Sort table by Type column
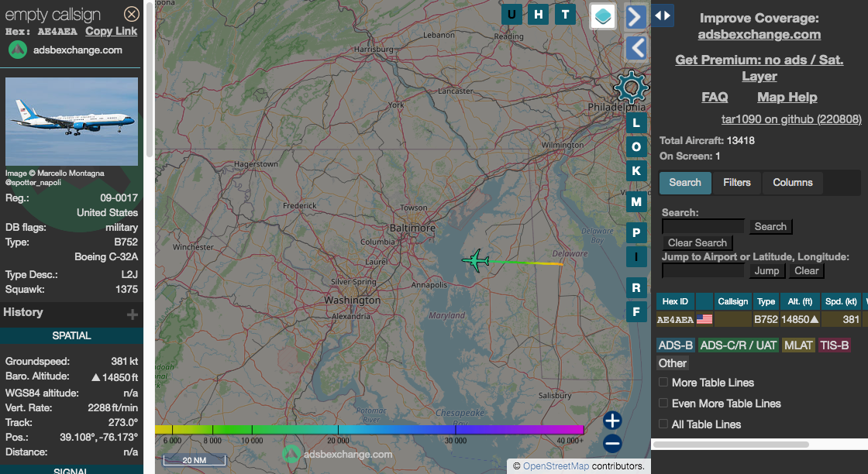The image size is (868, 474). tap(766, 301)
